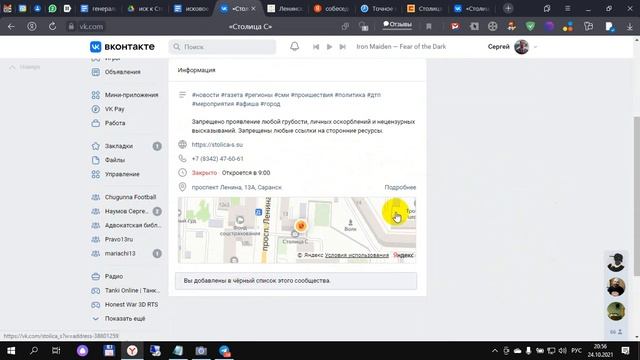Image resolution: width=640 pixels, height=360 pixels.
Task: Click Подробнее next to address
Action: (x=400, y=187)
